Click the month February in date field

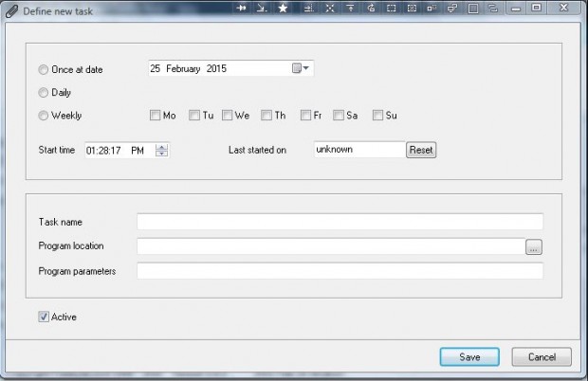tap(183, 68)
